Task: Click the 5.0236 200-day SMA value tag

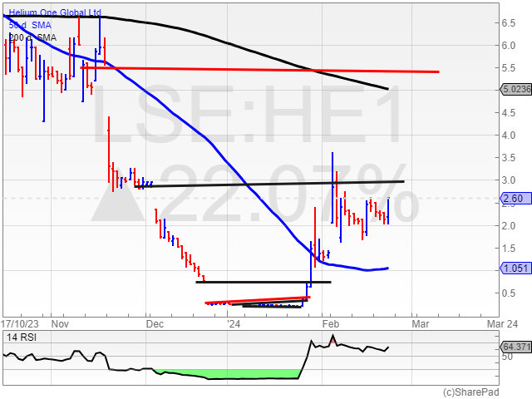Action: point(516,89)
